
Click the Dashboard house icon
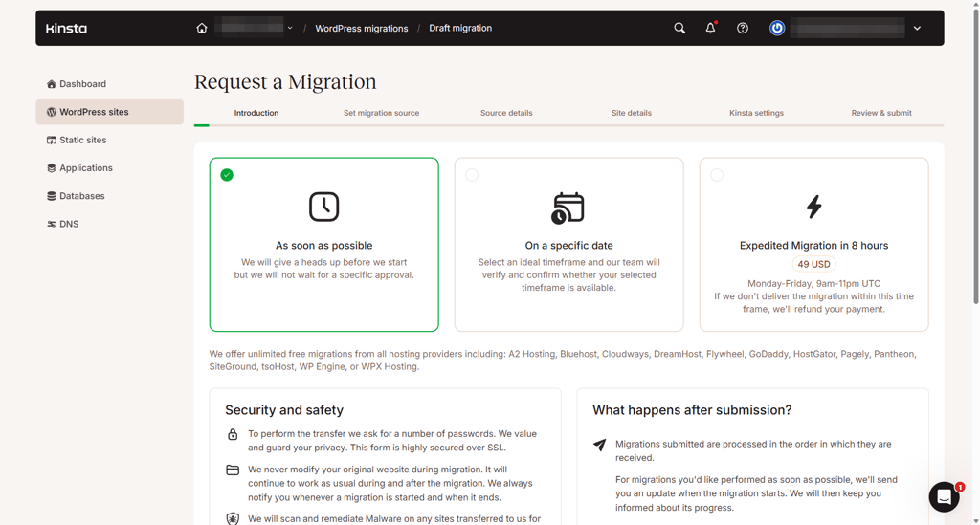pyautogui.click(x=52, y=83)
